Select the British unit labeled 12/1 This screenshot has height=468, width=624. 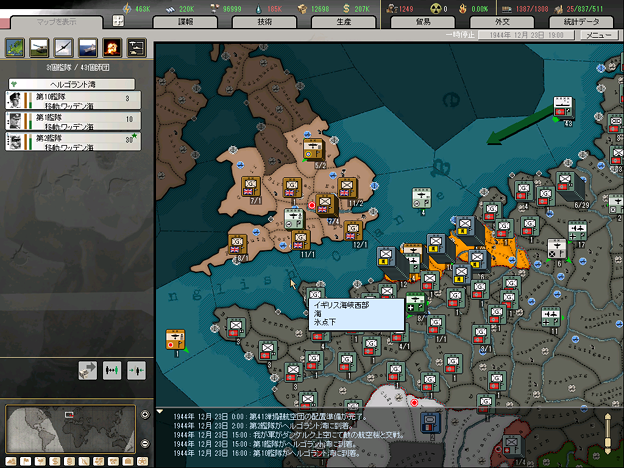(x=352, y=231)
